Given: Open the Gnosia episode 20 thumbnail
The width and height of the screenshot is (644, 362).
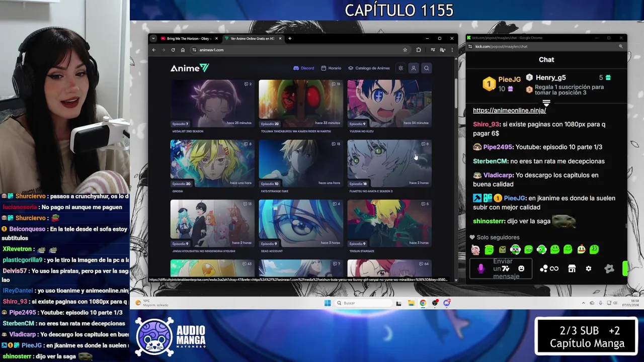Looking at the screenshot, I should pos(212,163).
